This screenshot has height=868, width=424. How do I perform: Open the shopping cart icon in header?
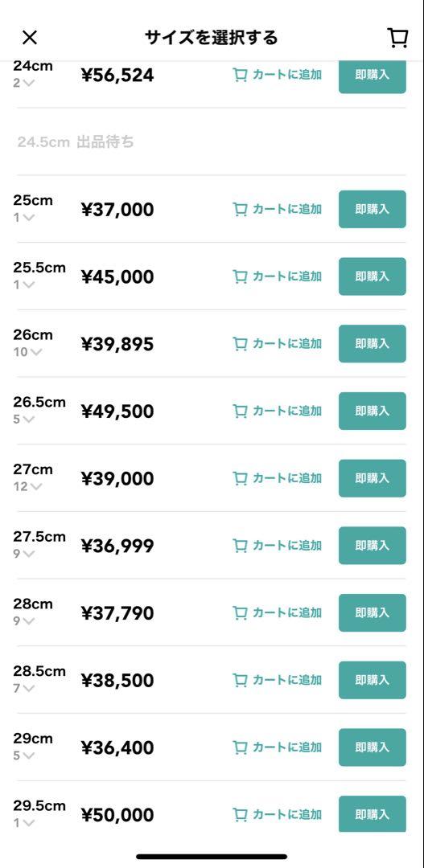(x=397, y=38)
